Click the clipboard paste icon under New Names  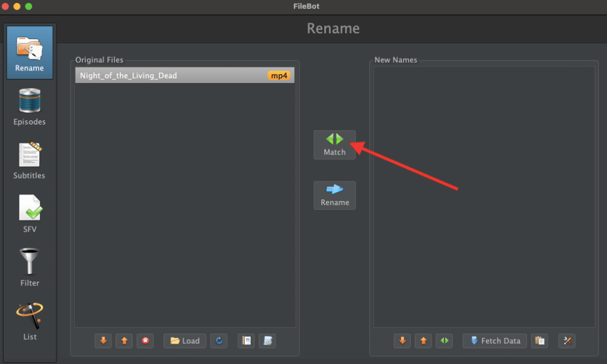(x=539, y=341)
